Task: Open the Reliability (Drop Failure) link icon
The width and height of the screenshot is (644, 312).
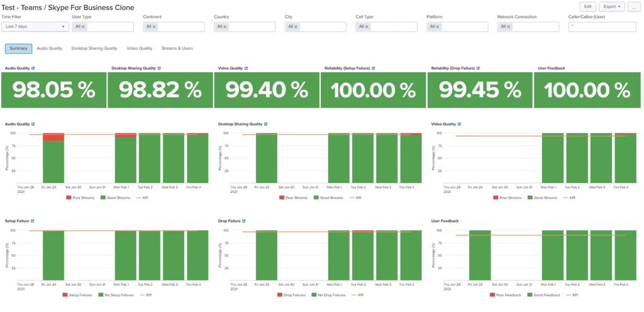Action: click(478, 68)
